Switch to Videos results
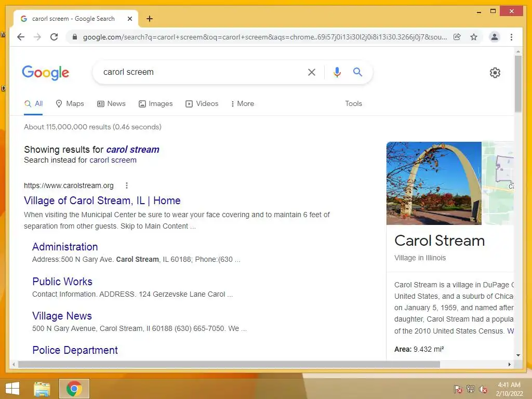This screenshot has width=532, height=399. (202, 104)
